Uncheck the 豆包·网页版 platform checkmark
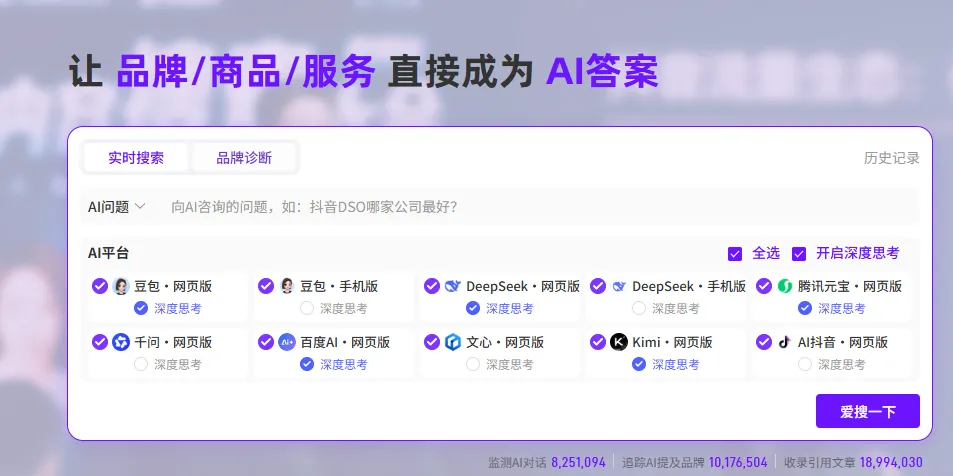 click(x=100, y=286)
